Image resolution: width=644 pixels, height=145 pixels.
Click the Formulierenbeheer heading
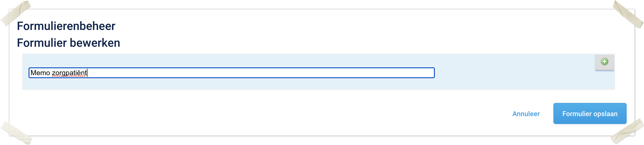(66, 26)
